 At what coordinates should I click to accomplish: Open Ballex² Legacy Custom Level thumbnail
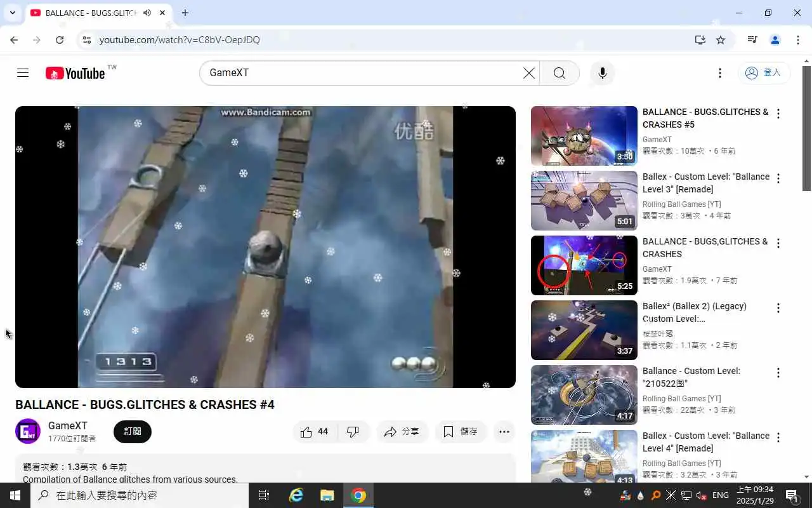click(584, 330)
